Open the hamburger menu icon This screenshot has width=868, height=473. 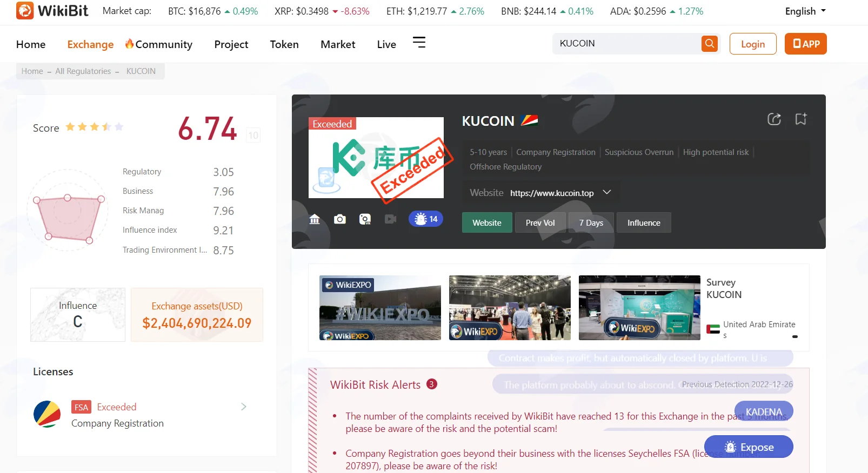pyautogui.click(x=419, y=42)
